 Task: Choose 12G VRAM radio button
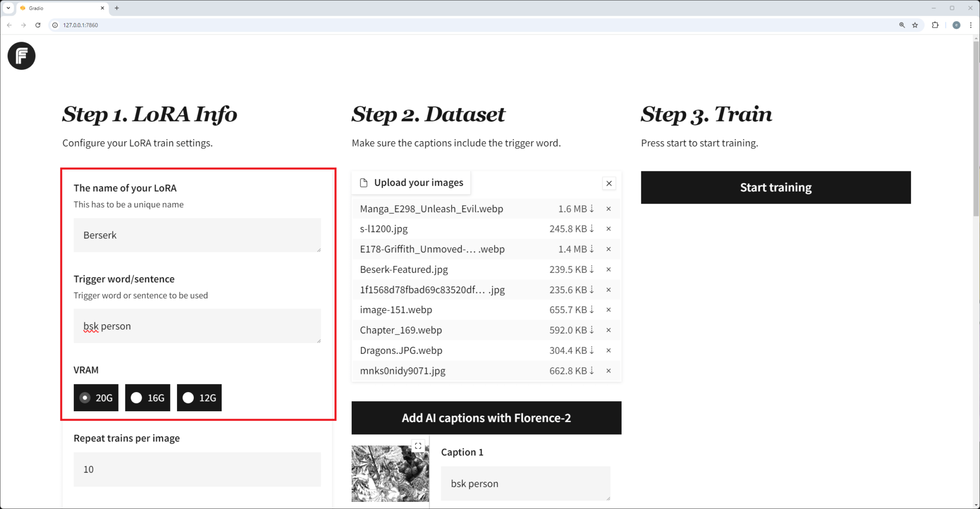coord(189,397)
